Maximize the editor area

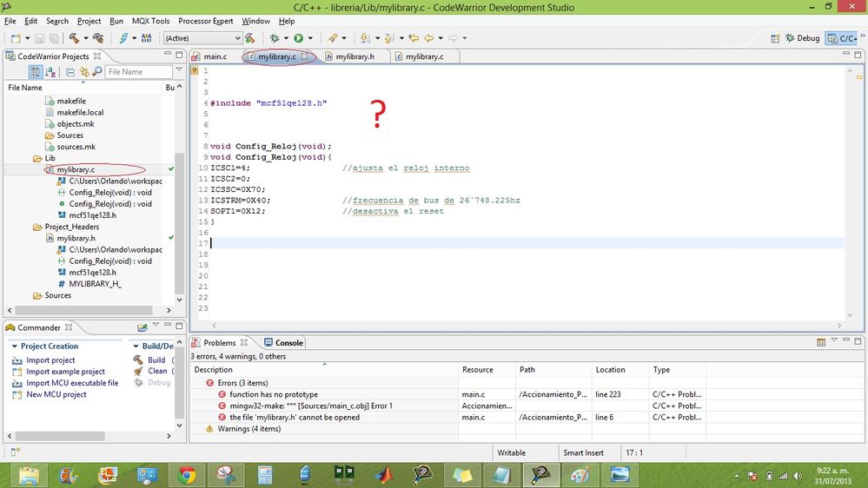point(858,54)
